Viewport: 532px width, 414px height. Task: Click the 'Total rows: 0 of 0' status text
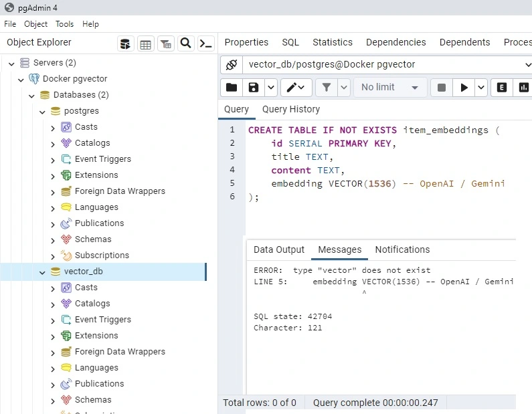click(x=260, y=403)
